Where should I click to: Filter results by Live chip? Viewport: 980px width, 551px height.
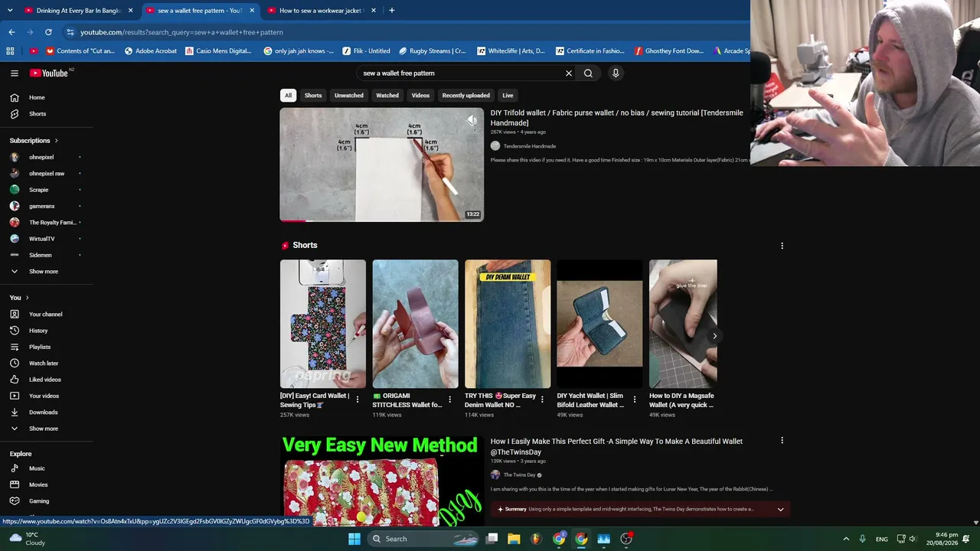point(508,96)
